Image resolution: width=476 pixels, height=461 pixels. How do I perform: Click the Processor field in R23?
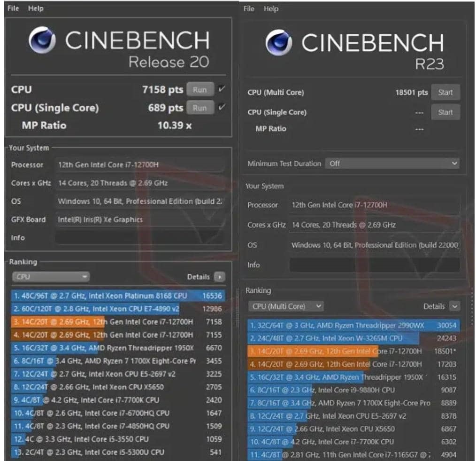click(x=375, y=205)
